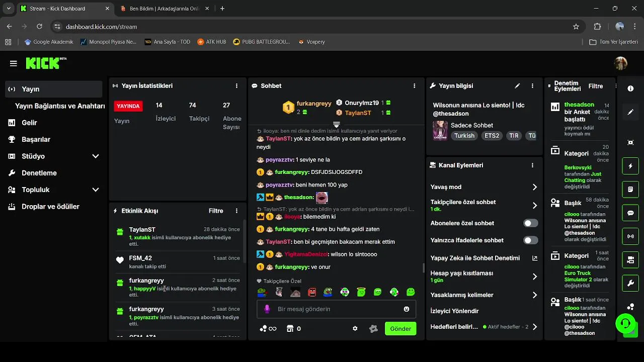Viewport: 644px width, 362px height.
Task: Click the ETS2 tag chip
Action: click(x=492, y=136)
